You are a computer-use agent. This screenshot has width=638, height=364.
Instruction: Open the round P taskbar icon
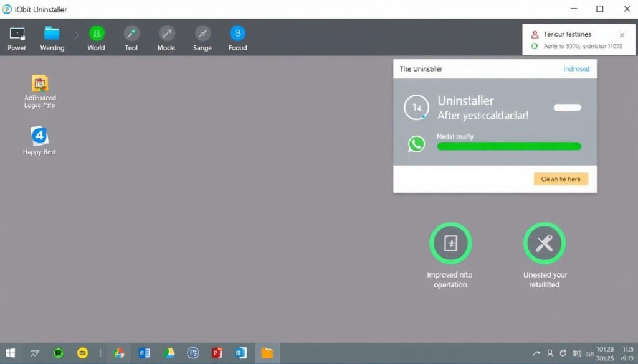pos(193,353)
